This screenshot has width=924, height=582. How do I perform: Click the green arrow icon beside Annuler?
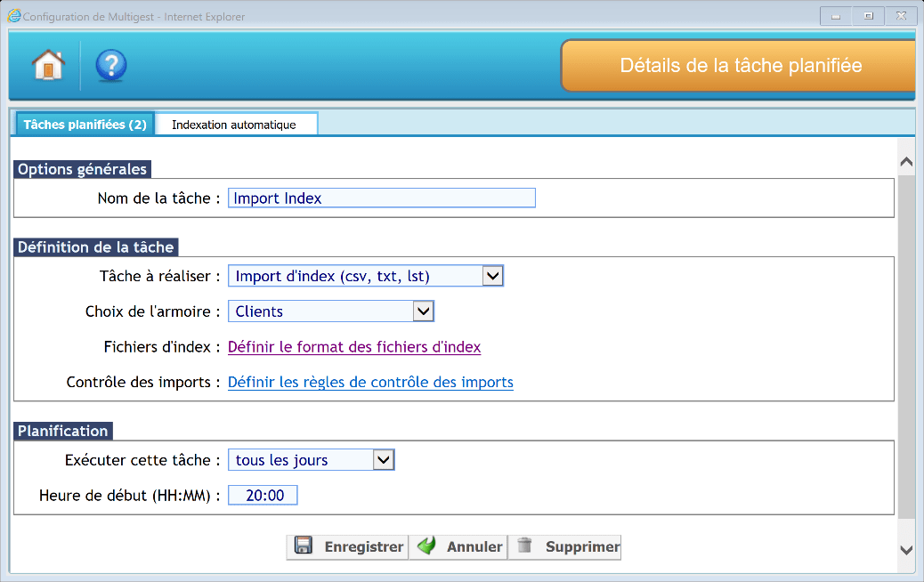[427, 546]
